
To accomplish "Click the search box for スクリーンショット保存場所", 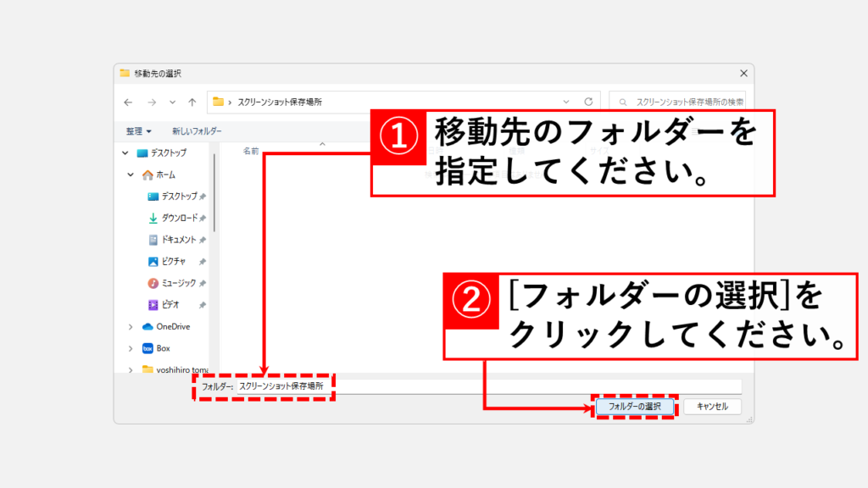I will click(x=677, y=102).
